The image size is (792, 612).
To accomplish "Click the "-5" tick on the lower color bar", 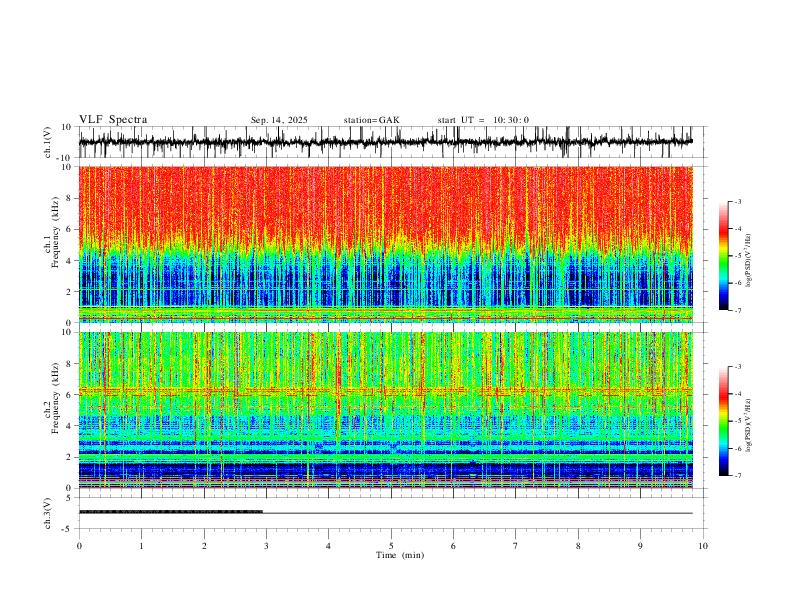I will (x=738, y=421).
